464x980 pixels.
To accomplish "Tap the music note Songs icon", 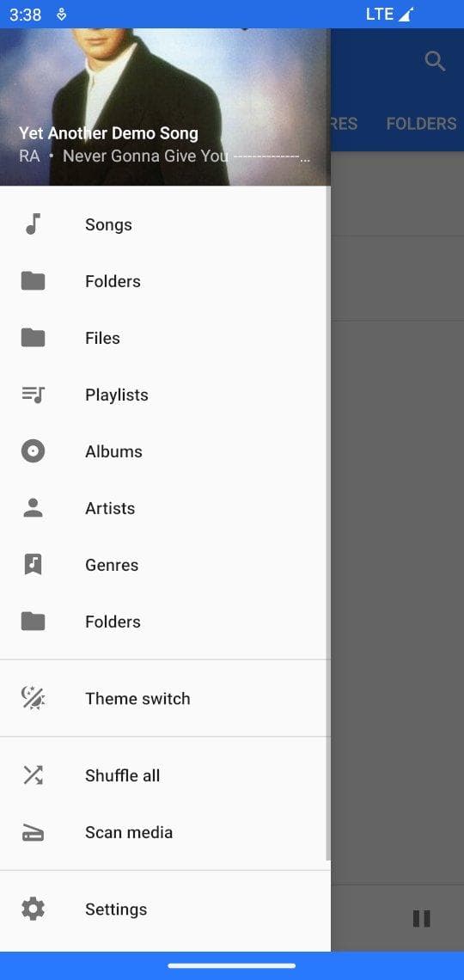I will (x=34, y=224).
